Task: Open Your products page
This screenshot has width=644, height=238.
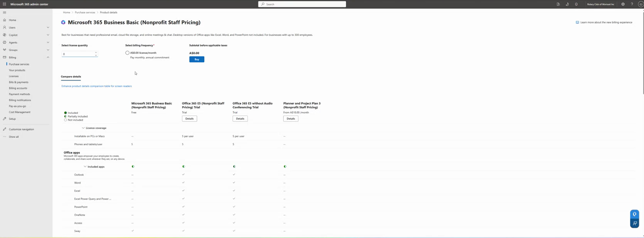Action: [x=17, y=70]
